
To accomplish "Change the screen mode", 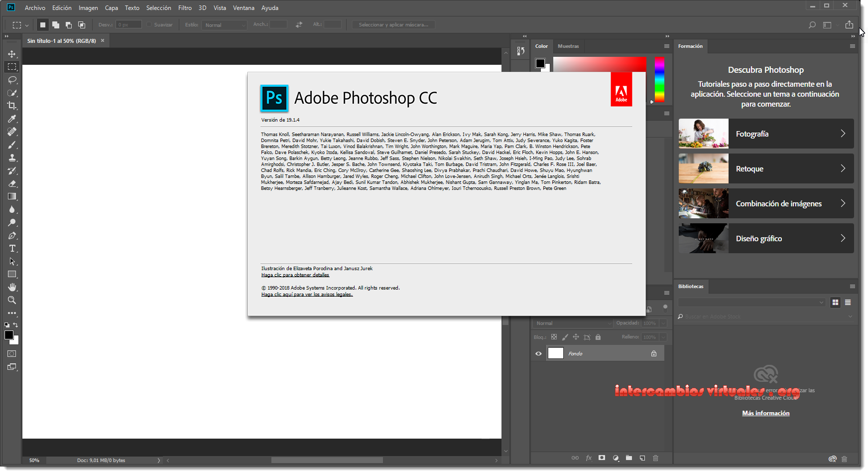I will (x=12, y=367).
